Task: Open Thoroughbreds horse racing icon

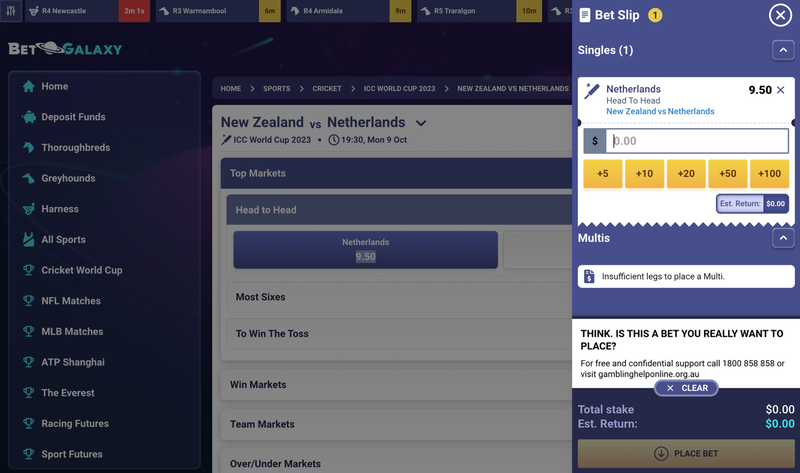Action: point(28,148)
